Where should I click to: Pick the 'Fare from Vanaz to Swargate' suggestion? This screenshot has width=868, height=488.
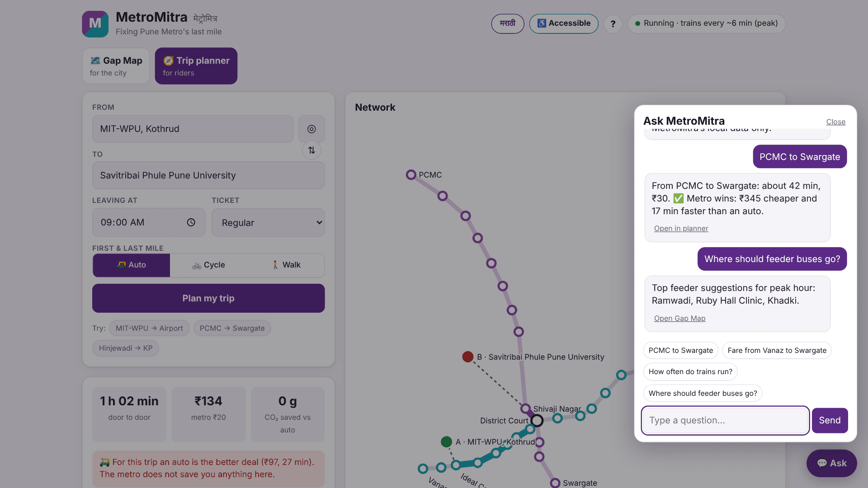point(777,351)
